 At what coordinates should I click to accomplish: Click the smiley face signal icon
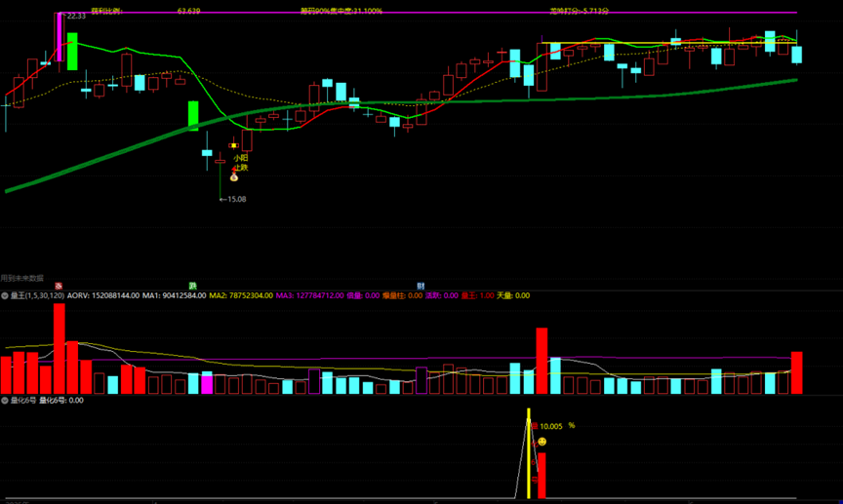pyautogui.click(x=542, y=442)
